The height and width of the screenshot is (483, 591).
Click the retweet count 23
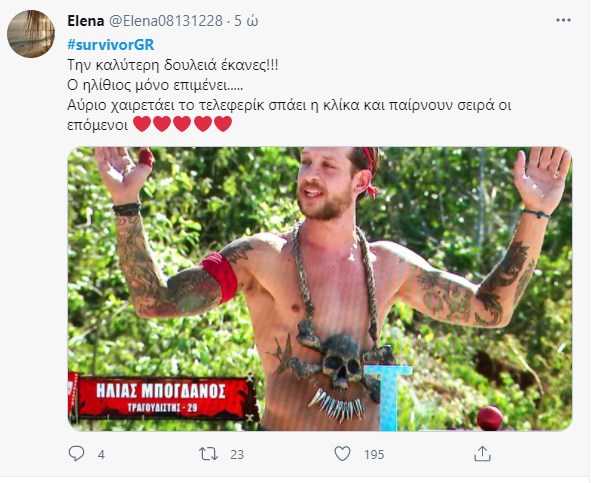coord(237,455)
